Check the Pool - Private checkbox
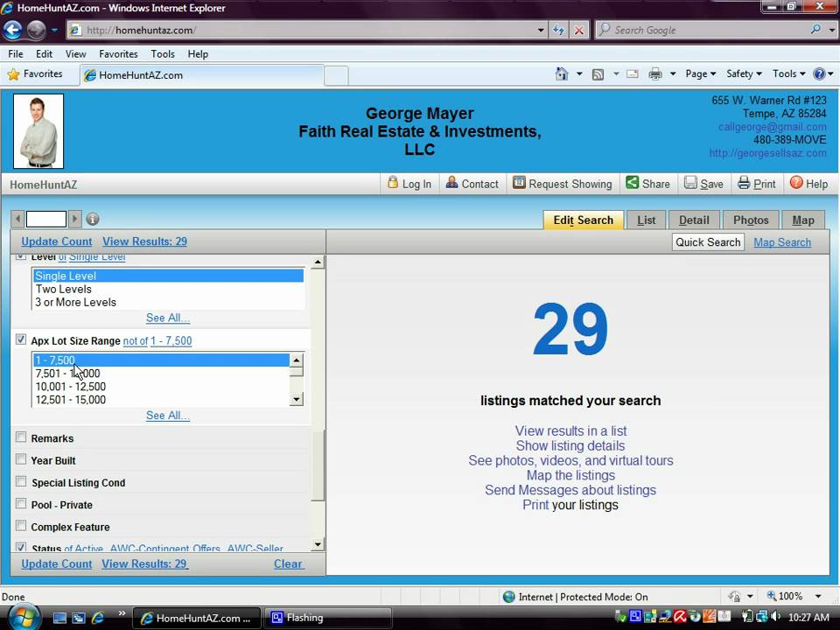This screenshot has height=630, width=840. click(x=21, y=504)
